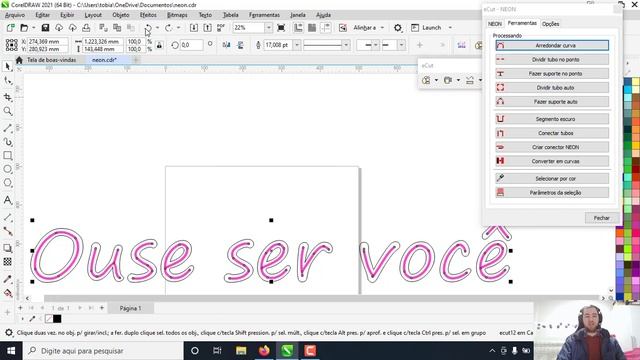Select the Página 1 page tab

[x=130, y=308]
